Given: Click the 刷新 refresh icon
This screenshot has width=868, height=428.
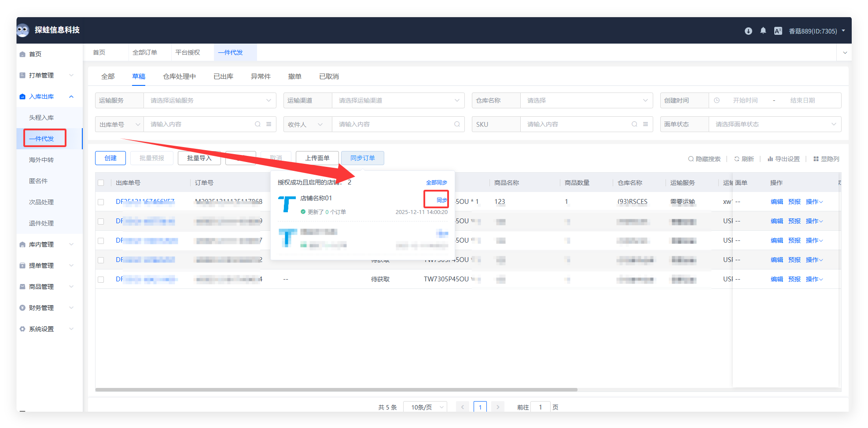Looking at the screenshot, I should [737, 159].
